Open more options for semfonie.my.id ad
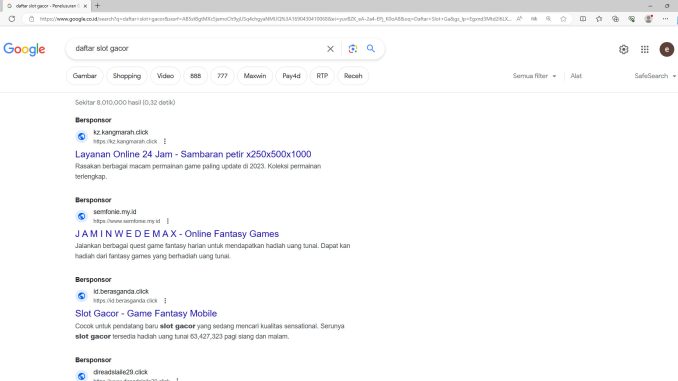 click(x=168, y=221)
